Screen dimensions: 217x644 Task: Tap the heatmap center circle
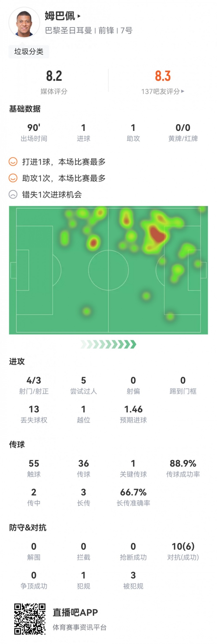pyautogui.click(x=108, y=270)
